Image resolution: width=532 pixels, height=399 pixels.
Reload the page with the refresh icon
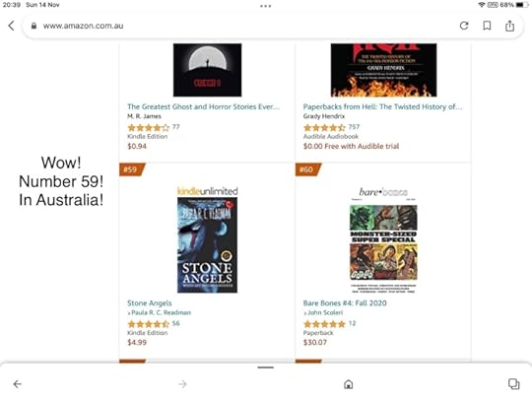pos(464,26)
